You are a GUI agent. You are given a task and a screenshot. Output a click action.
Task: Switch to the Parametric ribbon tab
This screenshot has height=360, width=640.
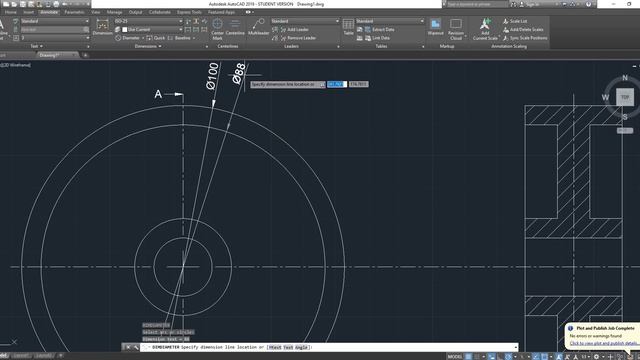(74, 12)
